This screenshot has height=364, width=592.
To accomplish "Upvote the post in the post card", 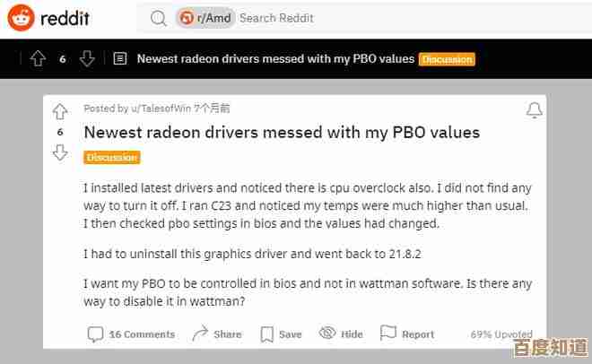I will (x=60, y=111).
